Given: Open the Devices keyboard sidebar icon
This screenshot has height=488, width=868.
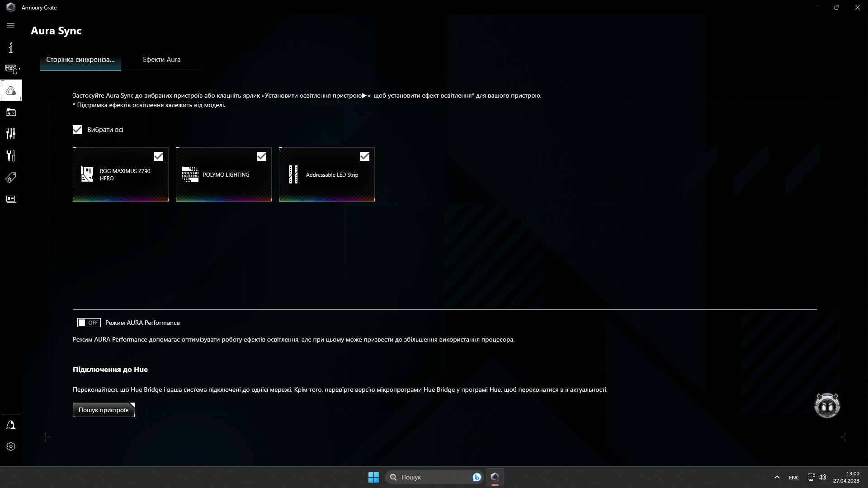Looking at the screenshot, I should 11,69.
